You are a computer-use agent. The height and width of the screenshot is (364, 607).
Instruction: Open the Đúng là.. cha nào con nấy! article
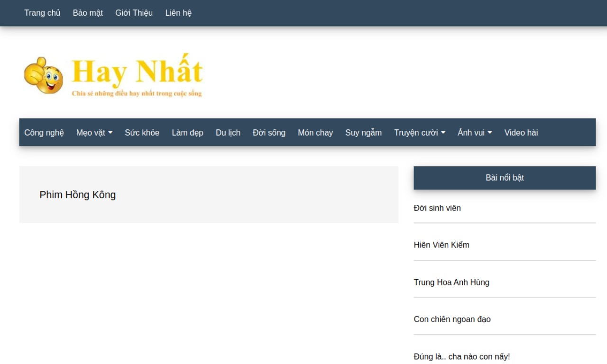(462, 357)
